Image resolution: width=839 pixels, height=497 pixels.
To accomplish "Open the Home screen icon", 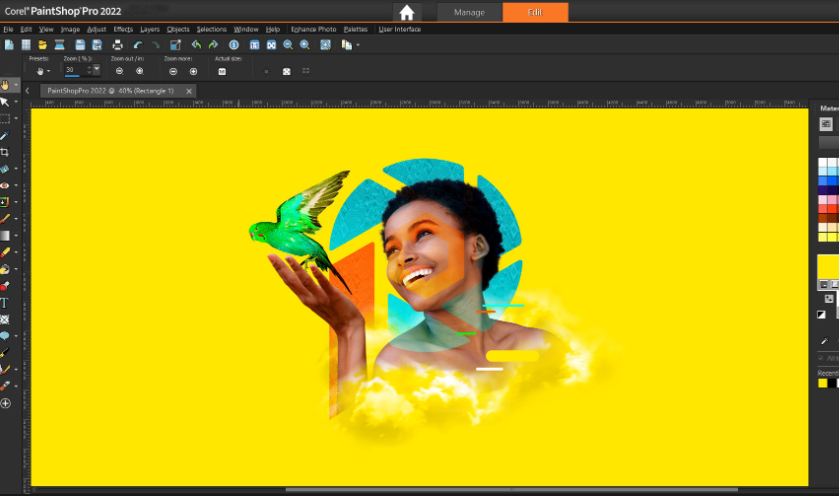I will pos(406,12).
